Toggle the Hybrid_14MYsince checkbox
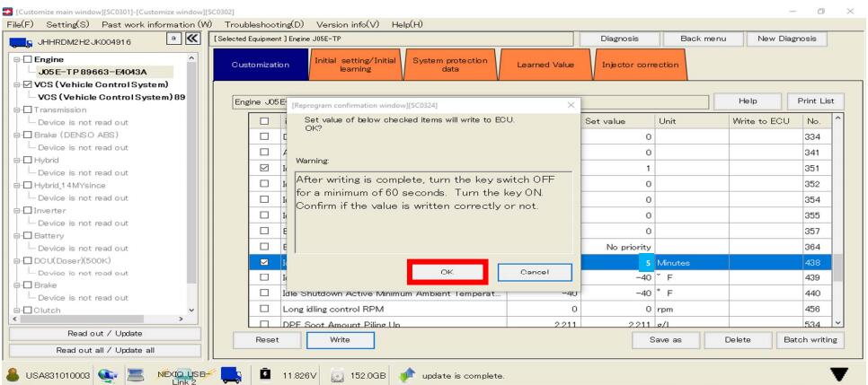 pos(28,185)
